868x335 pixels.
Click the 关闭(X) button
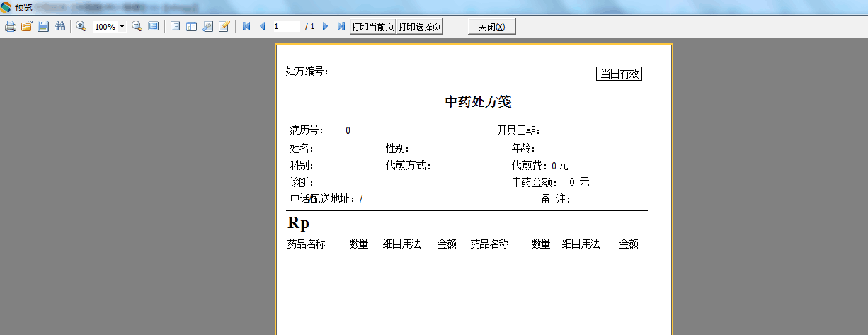tap(492, 27)
